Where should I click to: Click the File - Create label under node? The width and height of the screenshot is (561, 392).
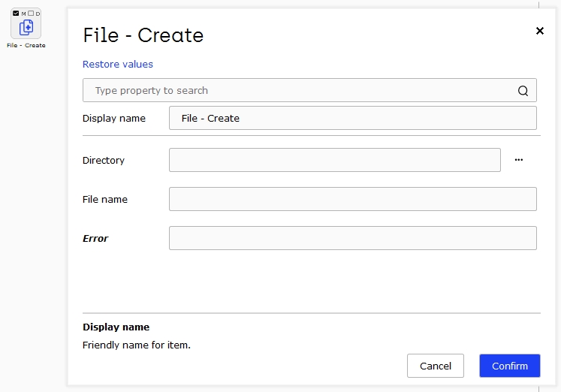[x=26, y=45]
